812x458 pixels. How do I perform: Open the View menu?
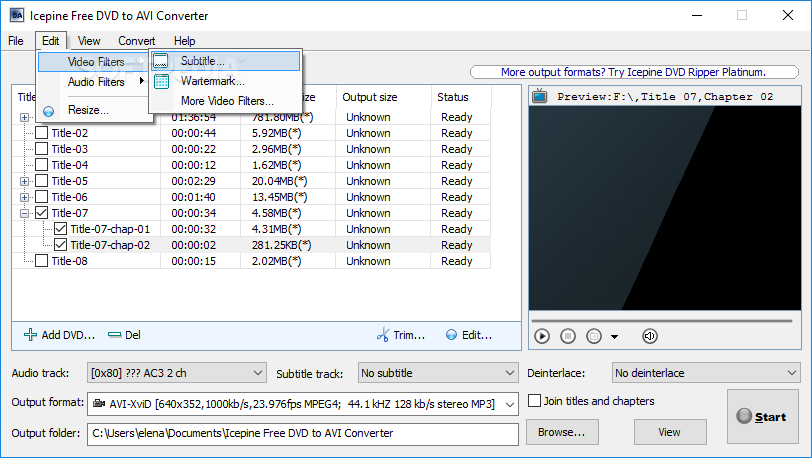point(89,40)
